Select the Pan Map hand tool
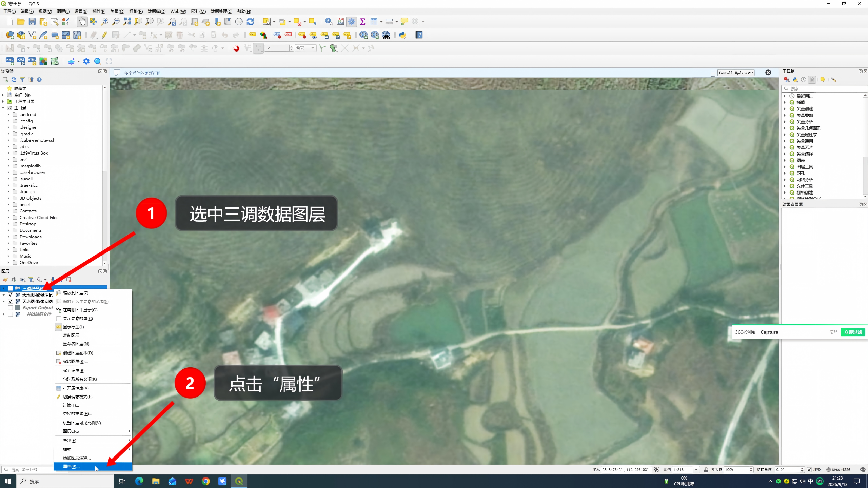 coord(82,22)
